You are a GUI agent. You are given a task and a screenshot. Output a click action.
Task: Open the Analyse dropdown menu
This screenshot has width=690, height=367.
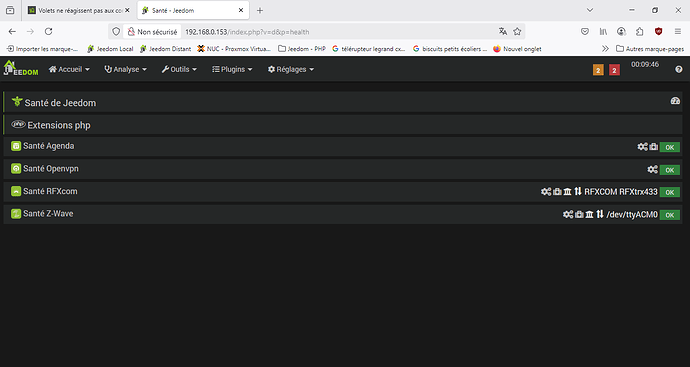125,69
